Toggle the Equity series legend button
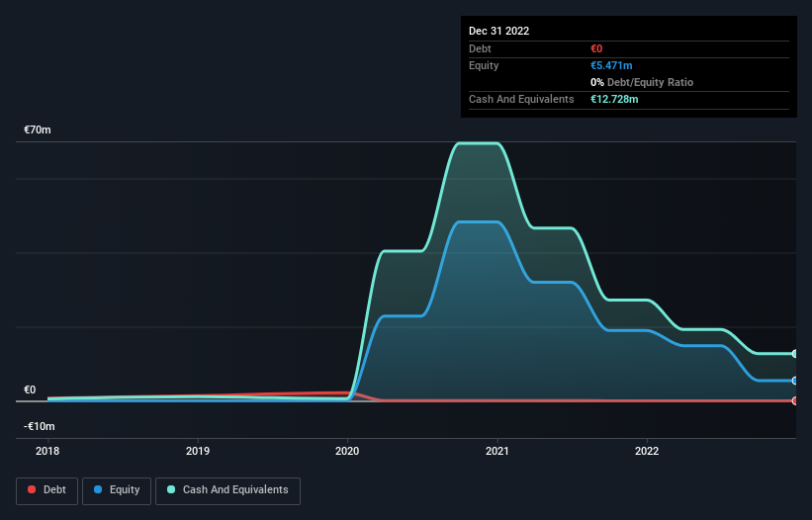812x520 pixels. click(x=117, y=490)
